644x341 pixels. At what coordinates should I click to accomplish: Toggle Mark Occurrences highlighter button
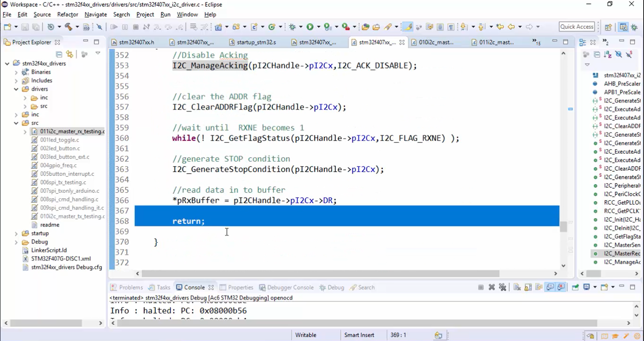point(408,27)
